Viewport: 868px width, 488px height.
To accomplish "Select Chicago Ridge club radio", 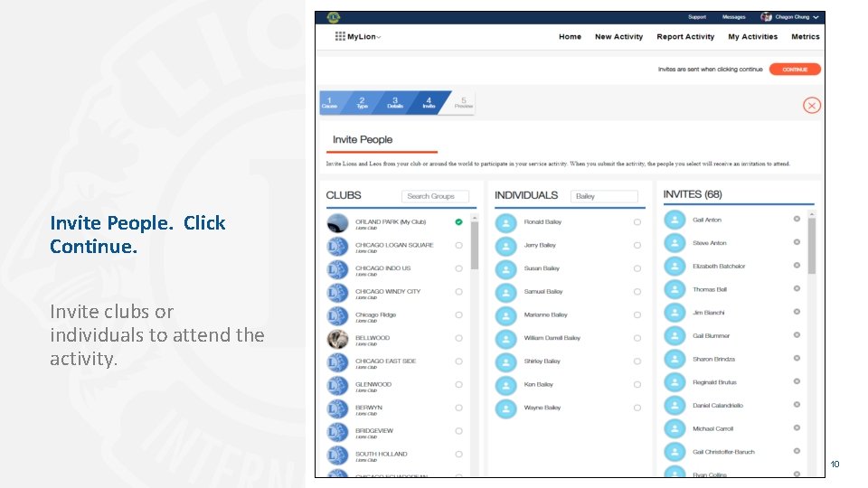I will pyautogui.click(x=459, y=314).
